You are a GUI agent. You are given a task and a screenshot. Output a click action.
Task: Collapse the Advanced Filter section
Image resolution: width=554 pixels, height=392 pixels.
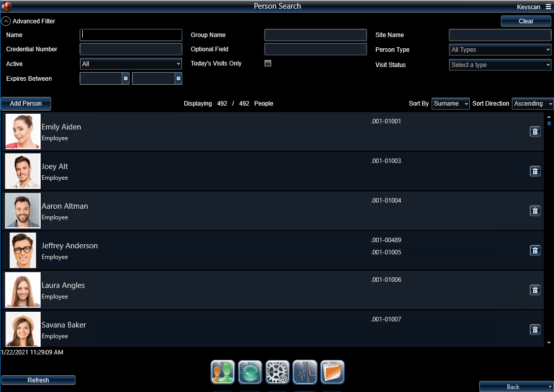[x=6, y=21]
